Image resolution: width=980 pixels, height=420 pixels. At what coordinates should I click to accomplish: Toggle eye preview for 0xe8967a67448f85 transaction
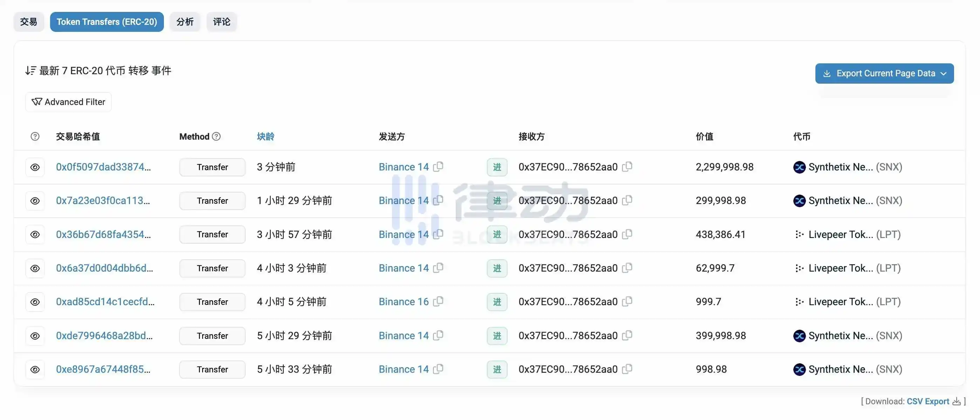[x=35, y=370]
